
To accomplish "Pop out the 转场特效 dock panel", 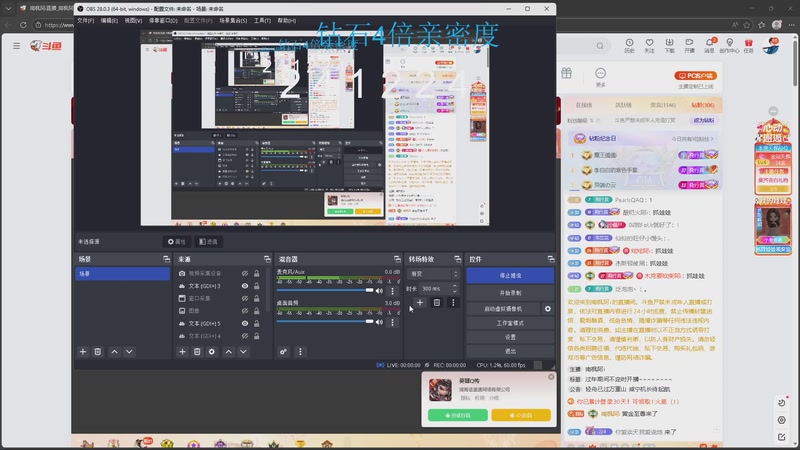I will pos(457,259).
